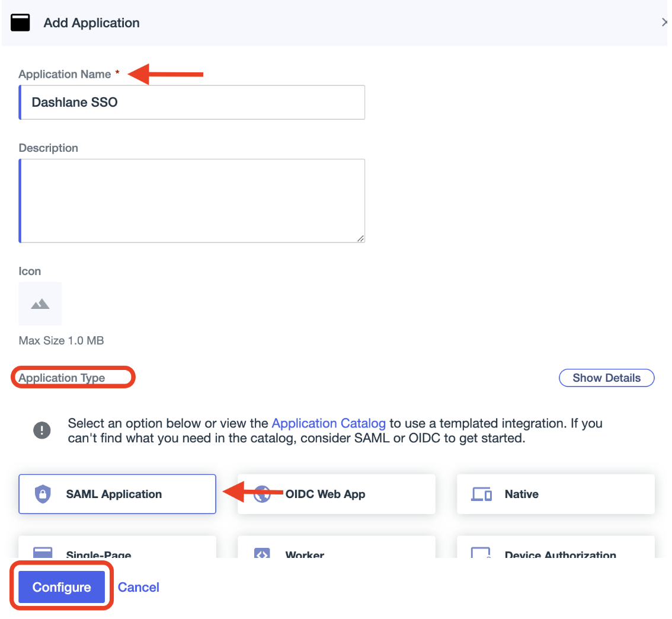Expand application types with Show Details
The height and width of the screenshot is (619, 672).
pos(606,378)
